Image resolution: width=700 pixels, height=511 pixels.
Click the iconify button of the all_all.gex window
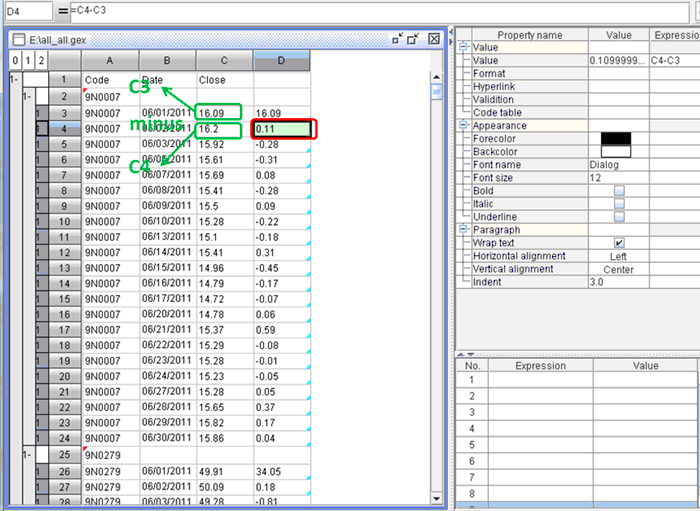pyautogui.click(x=399, y=39)
